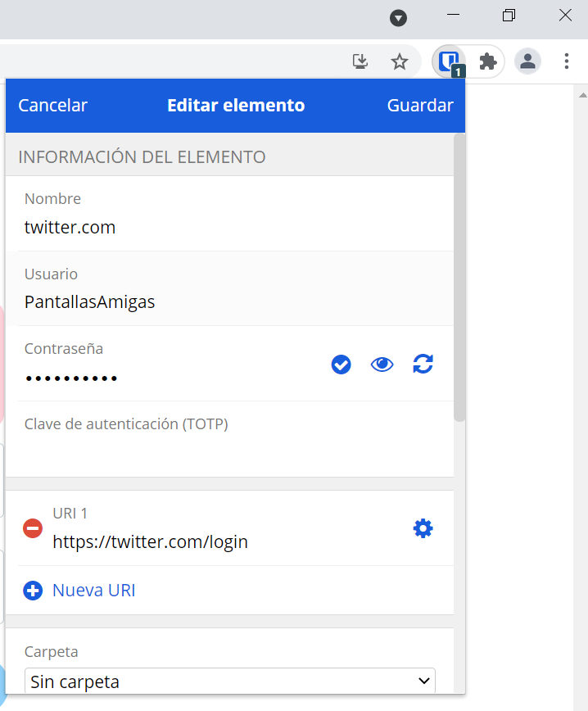The image size is (588, 711).
Task: Click the circular down-arrow icon in title bar
Action: tap(398, 18)
